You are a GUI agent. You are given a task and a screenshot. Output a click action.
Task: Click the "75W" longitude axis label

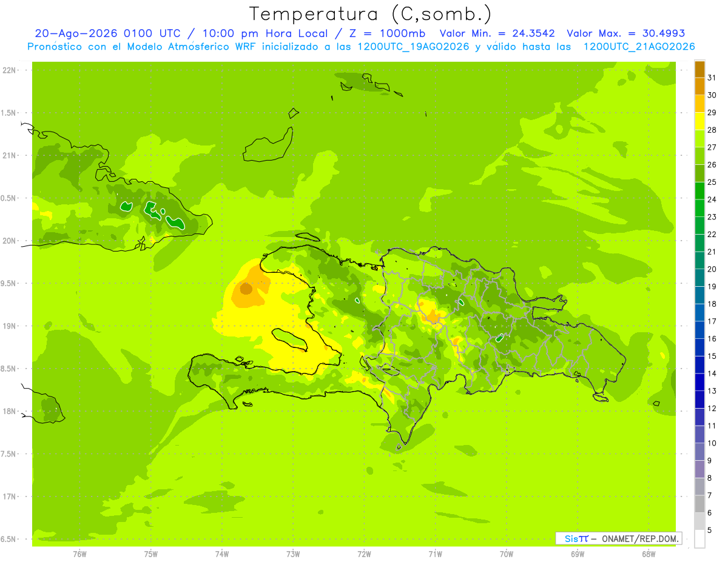(151, 554)
